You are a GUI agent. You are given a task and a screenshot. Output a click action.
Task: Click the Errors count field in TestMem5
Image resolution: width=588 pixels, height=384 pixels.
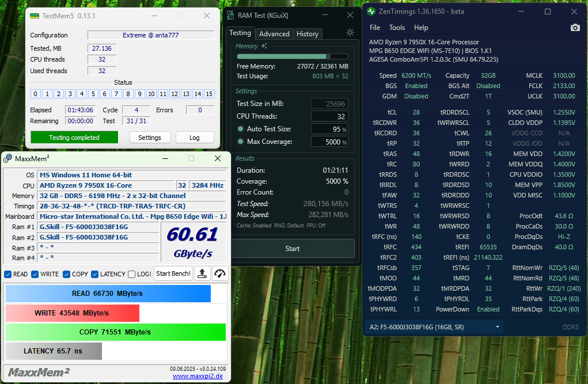coord(200,110)
